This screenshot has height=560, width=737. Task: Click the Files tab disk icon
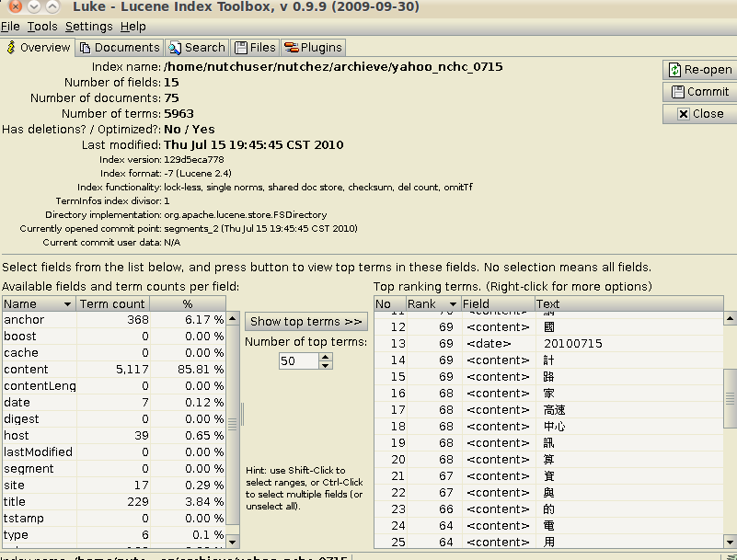pyautogui.click(x=241, y=48)
